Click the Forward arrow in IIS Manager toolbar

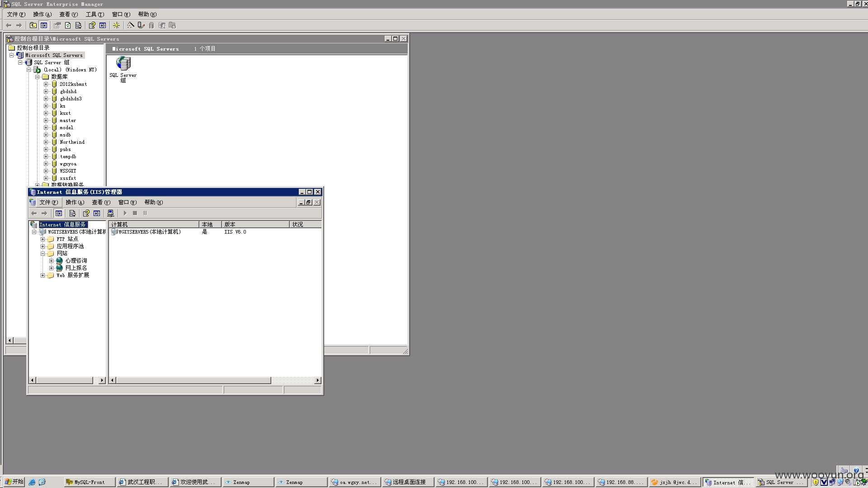pyautogui.click(x=44, y=213)
